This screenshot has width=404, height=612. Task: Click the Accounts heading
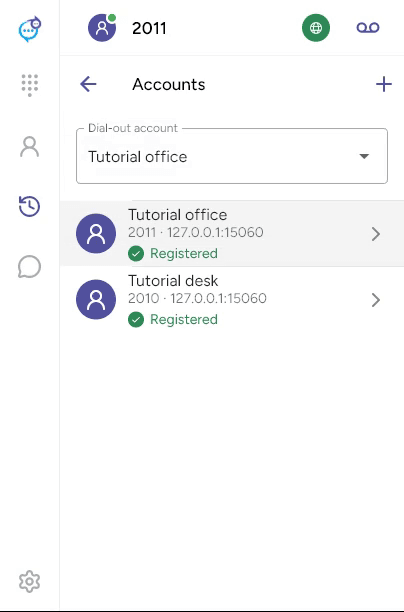[169, 84]
